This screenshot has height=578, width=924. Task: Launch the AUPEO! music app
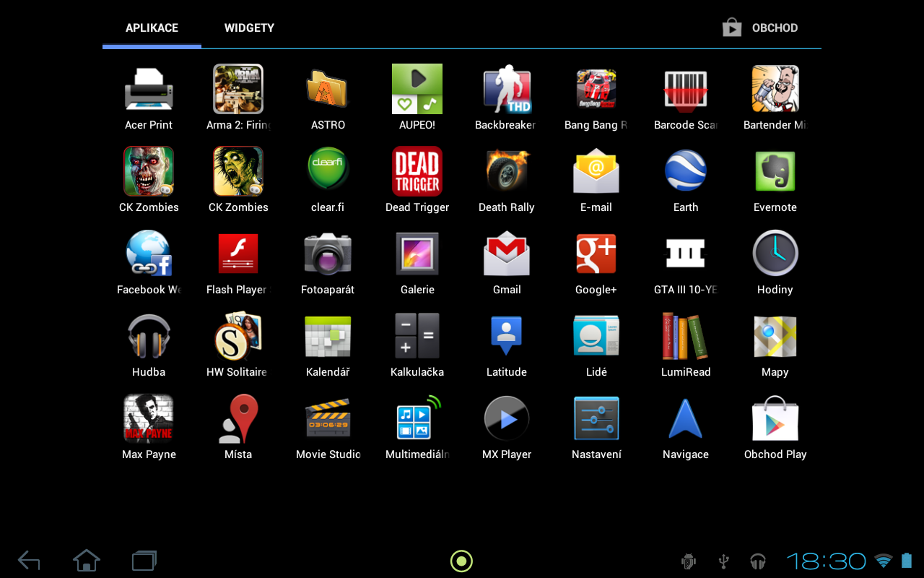tap(417, 89)
